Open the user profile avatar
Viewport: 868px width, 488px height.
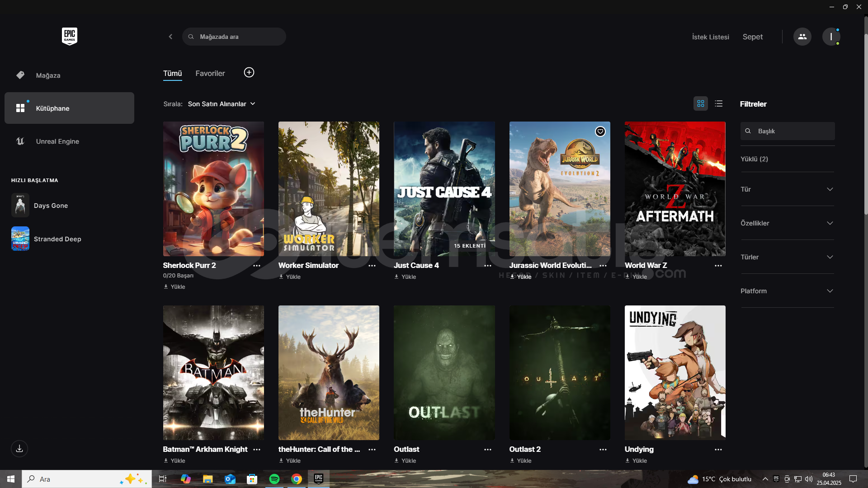pos(831,37)
